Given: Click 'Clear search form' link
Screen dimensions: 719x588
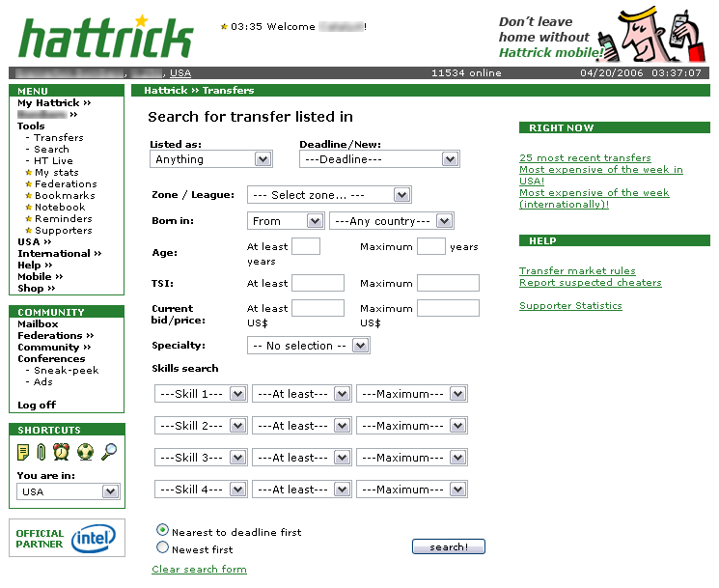Looking at the screenshot, I should click(199, 570).
